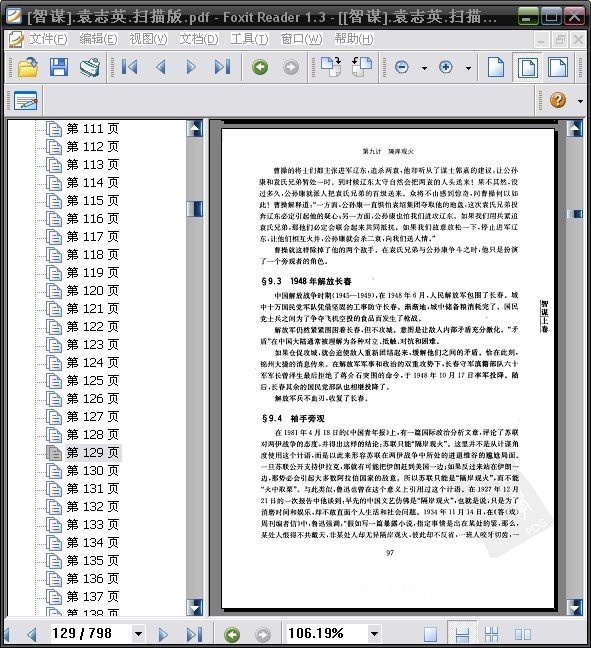
Task: Switch to facing pages layout in status bar
Action: 523,634
